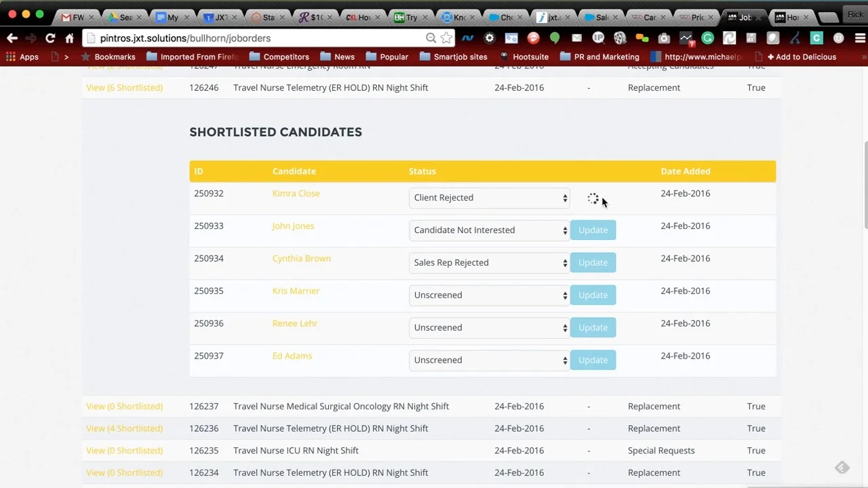Open the Chrome hamburger menu
The width and height of the screenshot is (868, 488).
pyautogui.click(x=860, y=39)
